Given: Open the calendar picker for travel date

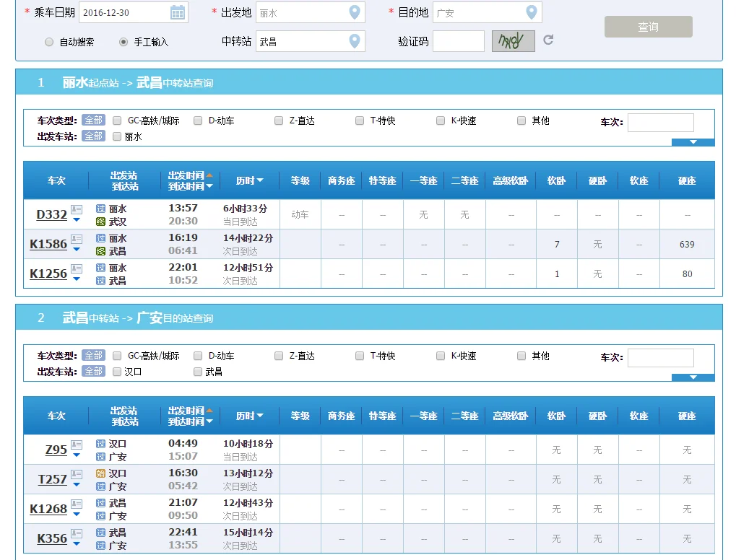Looking at the screenshot, I should coord(177,12).
